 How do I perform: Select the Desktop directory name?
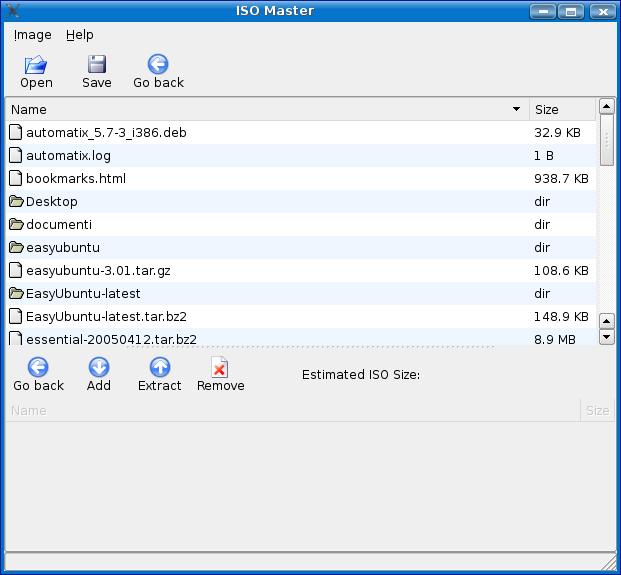click(51, 201)
